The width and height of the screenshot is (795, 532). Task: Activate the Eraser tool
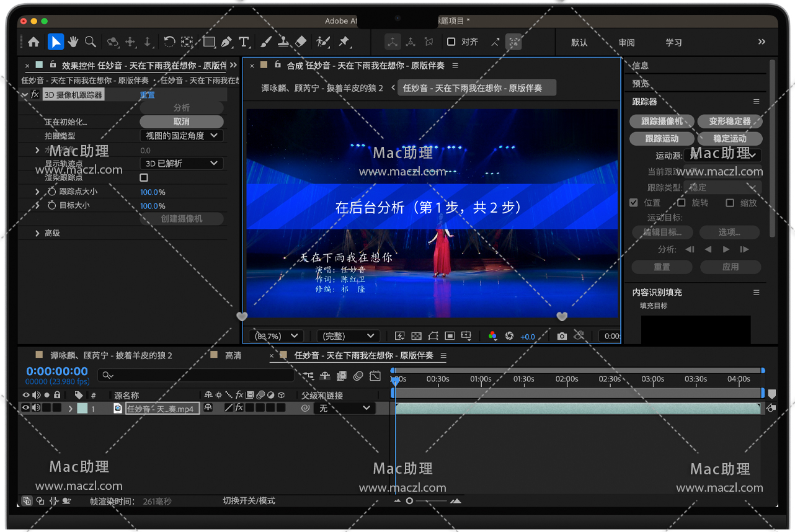tap(301, 42)
